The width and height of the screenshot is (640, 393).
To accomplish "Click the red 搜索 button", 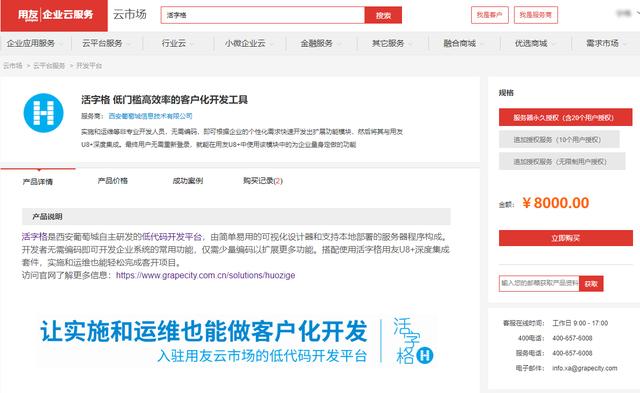I will click(x=383, y=15).
